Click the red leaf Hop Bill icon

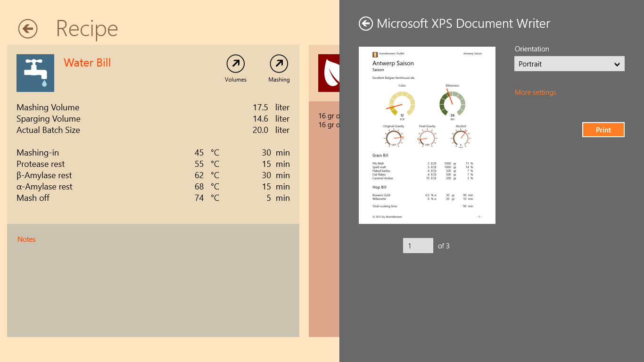329,73
